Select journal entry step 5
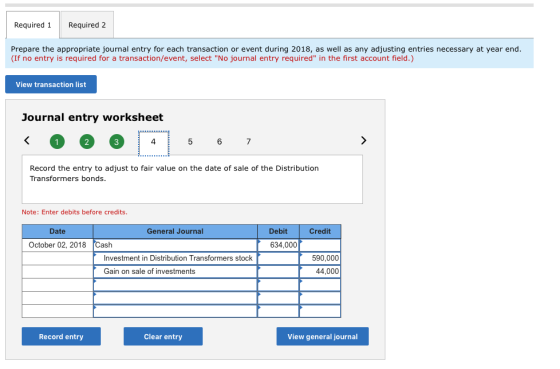The image size is (560, 369). (190, 141)
